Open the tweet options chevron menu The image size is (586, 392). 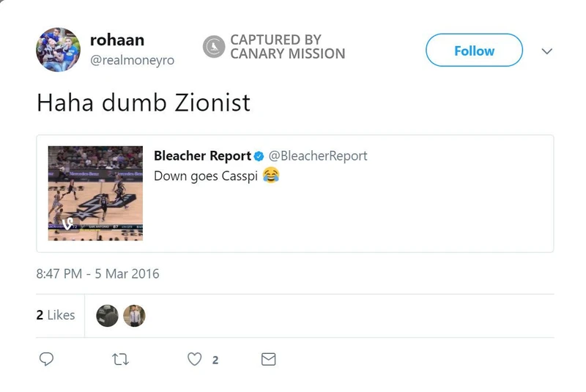tap(546, 51)
